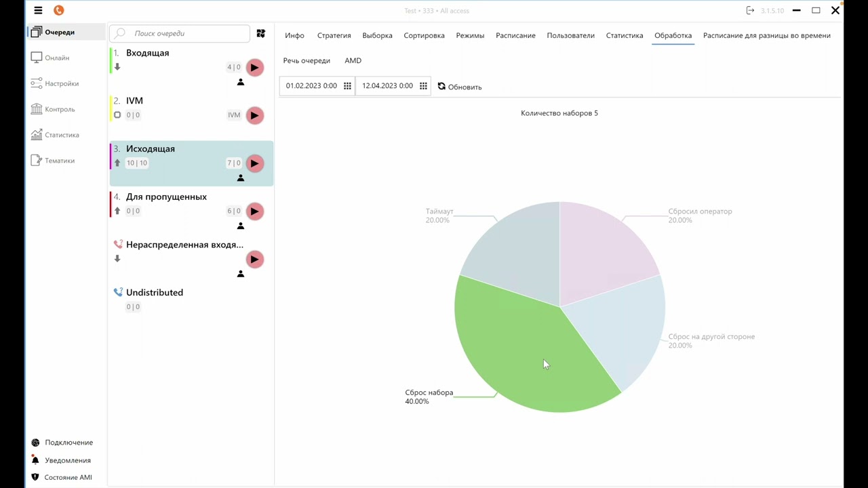Open Уведомления bell icon
868x488 pixels.
coord(35,460)
